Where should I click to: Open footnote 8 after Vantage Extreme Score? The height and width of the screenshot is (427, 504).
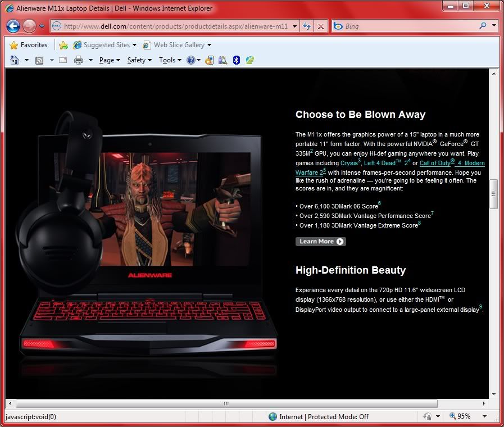[x=420, y=222]
